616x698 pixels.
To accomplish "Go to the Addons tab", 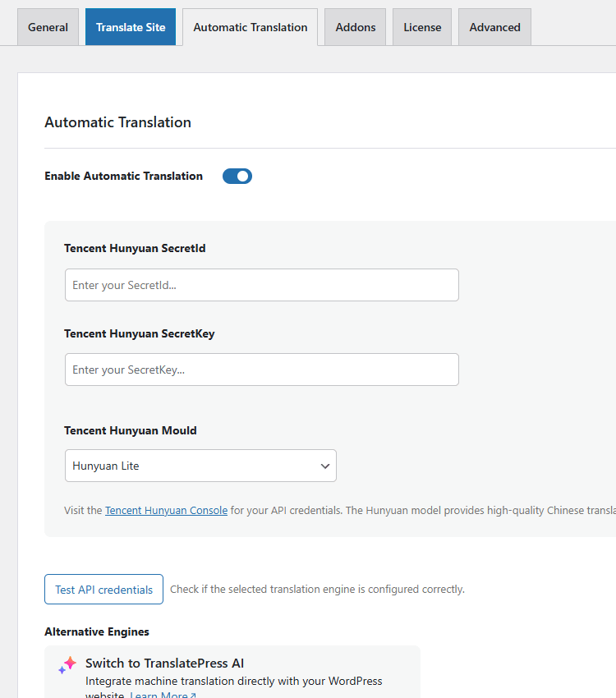I will tap(356, 27).
